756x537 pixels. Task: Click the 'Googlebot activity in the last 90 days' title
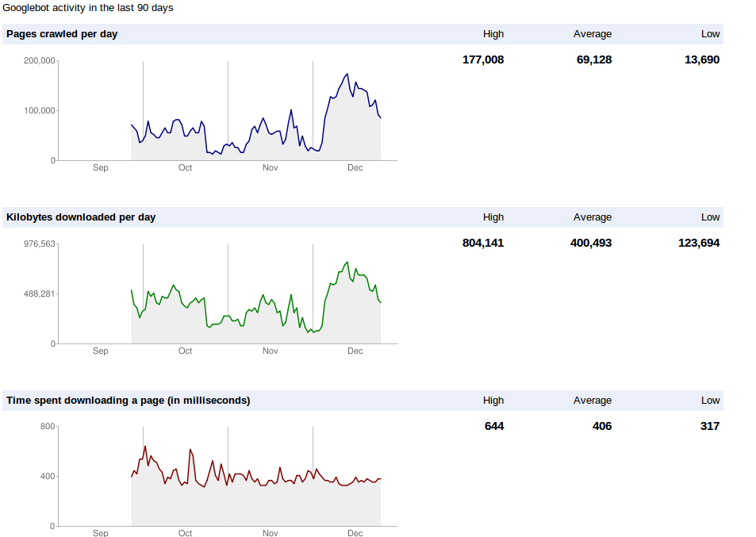(x=88, y=8)
